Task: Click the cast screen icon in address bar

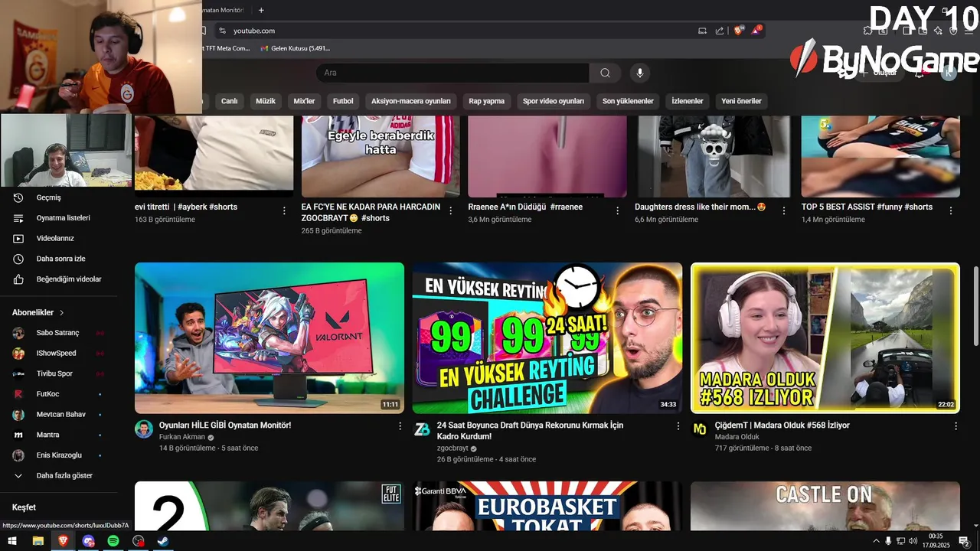Action: 702,31
